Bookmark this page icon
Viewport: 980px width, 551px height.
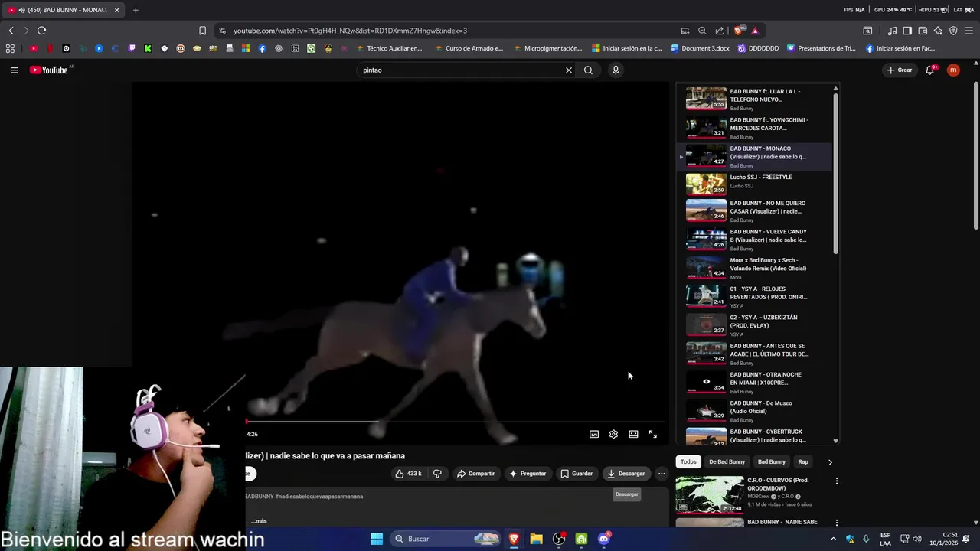tap(202, 31)
